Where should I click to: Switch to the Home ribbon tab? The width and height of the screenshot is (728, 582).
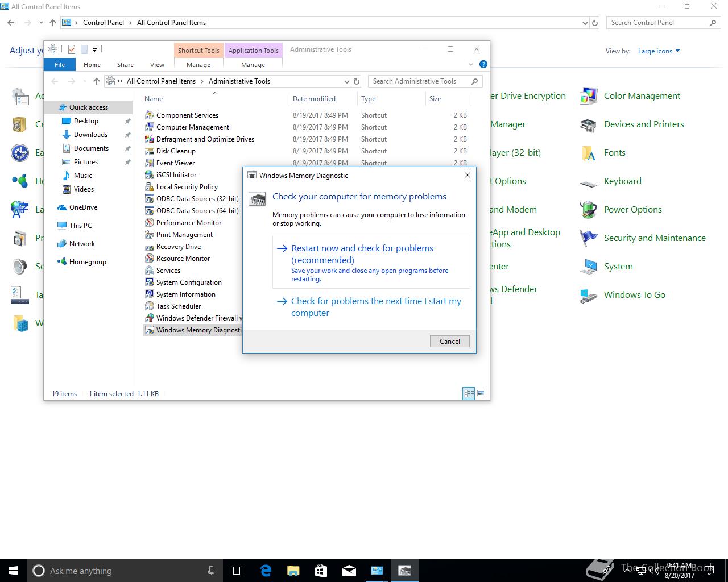click(x=92, y=65)
